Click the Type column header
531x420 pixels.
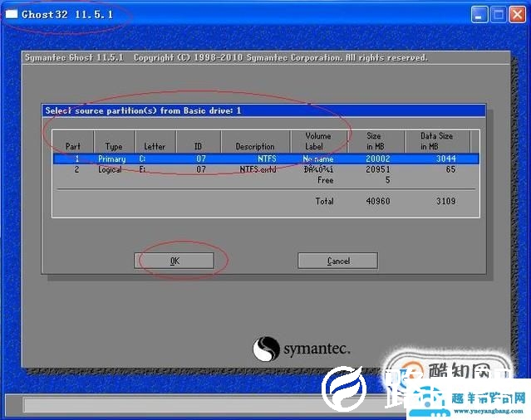(114, 142)
